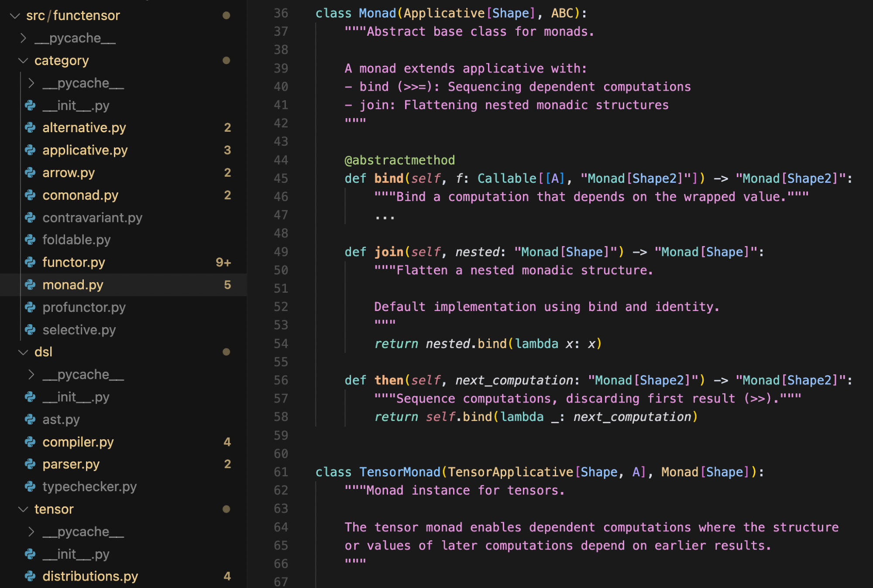
Task: Click Python icon next to distributions.py
Action: tap(30, 576)
